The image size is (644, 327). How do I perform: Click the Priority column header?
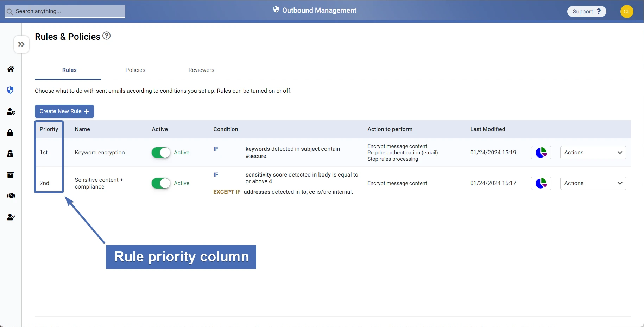point(49,129)
